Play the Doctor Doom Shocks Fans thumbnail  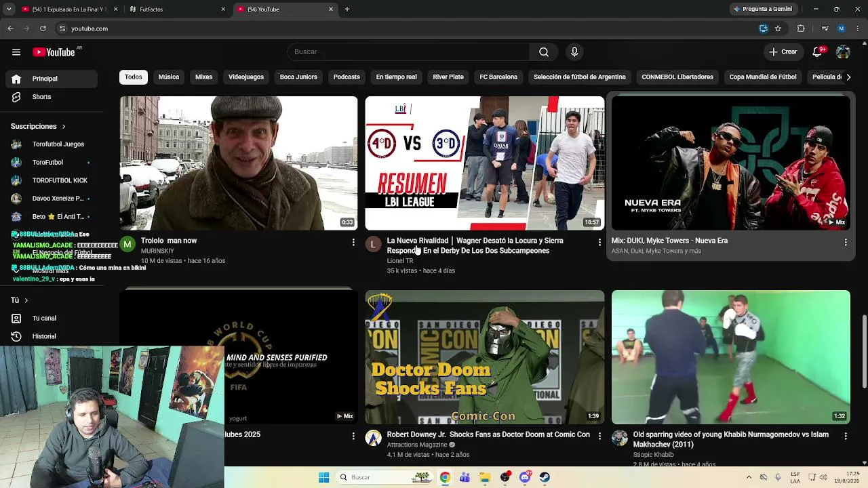point(485,357)
